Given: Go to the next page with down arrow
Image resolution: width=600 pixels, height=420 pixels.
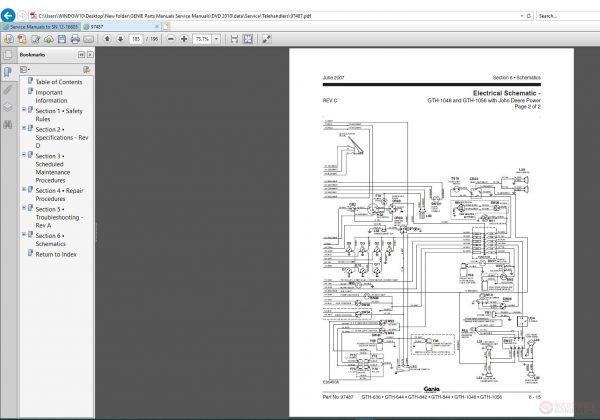Looking at the screenshot, I should click(x=121, y=39).
